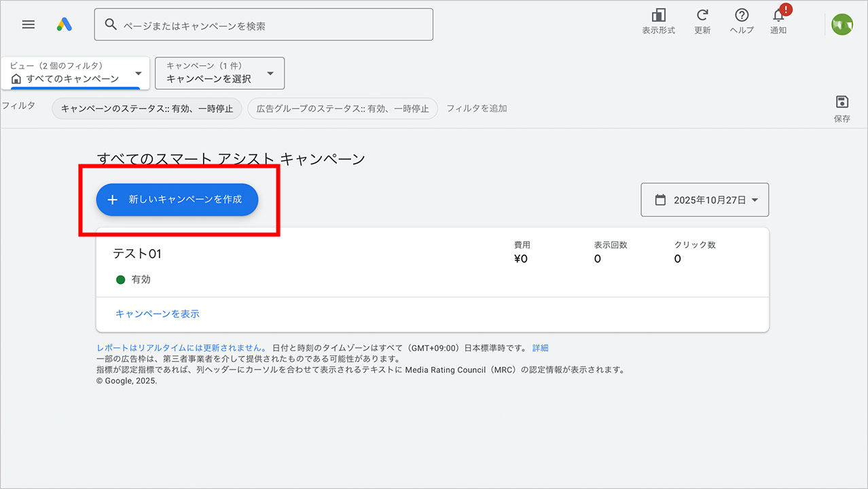The width and height of the screenshot is (868, 489).
Task: Click the 詳細 link in the footer note
Action: pyautogui.click(x=540, y=347)
